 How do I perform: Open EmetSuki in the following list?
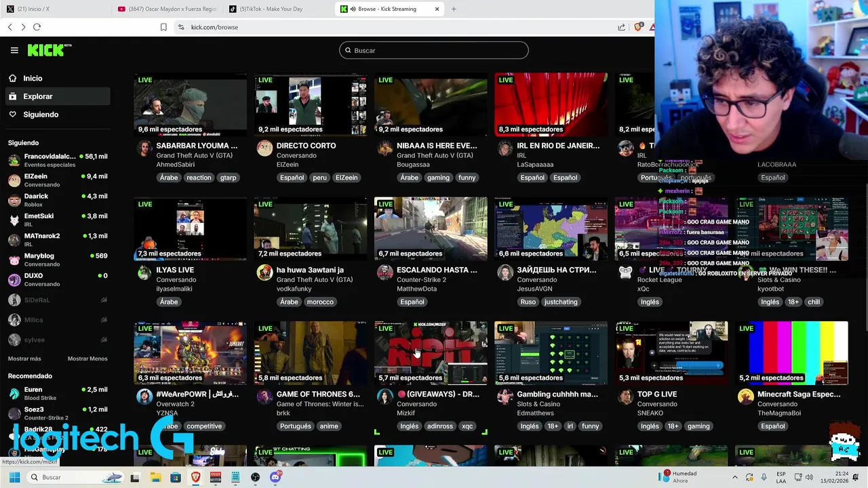(x=58, y=220)
